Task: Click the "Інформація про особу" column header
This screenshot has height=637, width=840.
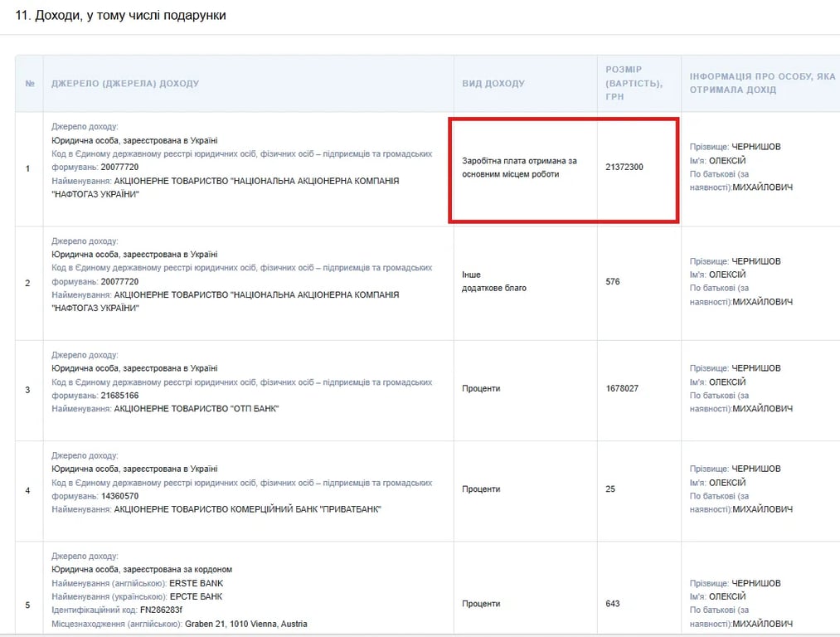Action: pyautogui.click(x=762, y=83)
